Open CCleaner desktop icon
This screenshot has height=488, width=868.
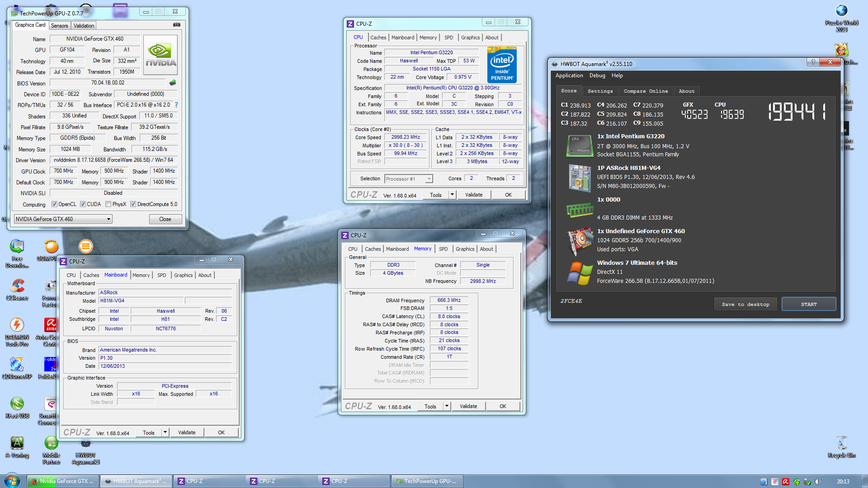click(x=17, y=289)
